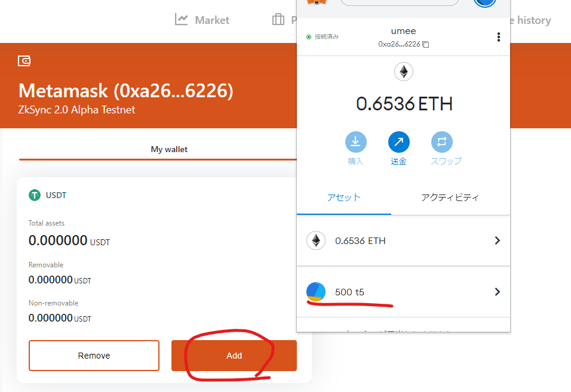Screen dimensions: 571x392
Task: Select the My wallet tab
Action: point(169,149)
